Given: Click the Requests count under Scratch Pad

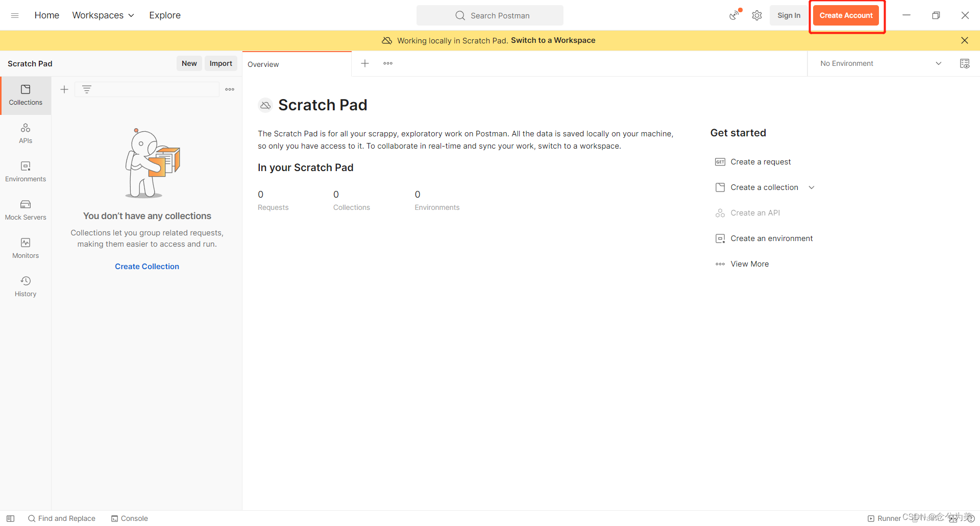Looking at the screenshot, I should point(273,200).
